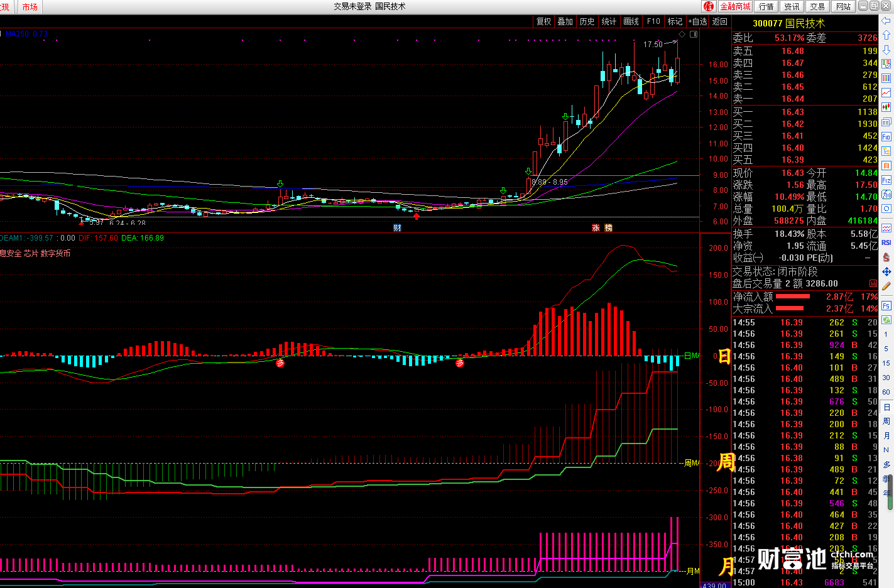Open the 市场 market tab

coord(30,7)
